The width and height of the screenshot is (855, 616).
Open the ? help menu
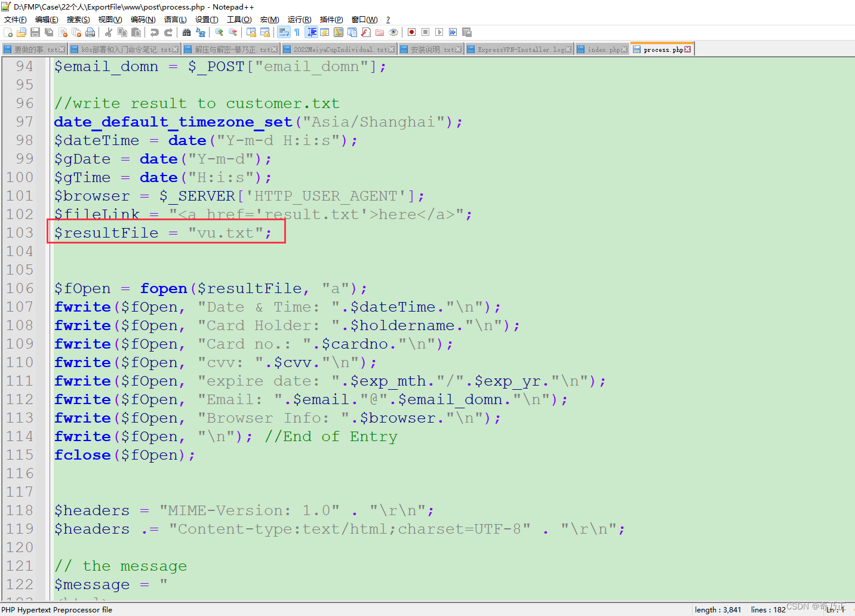point(388,20)
